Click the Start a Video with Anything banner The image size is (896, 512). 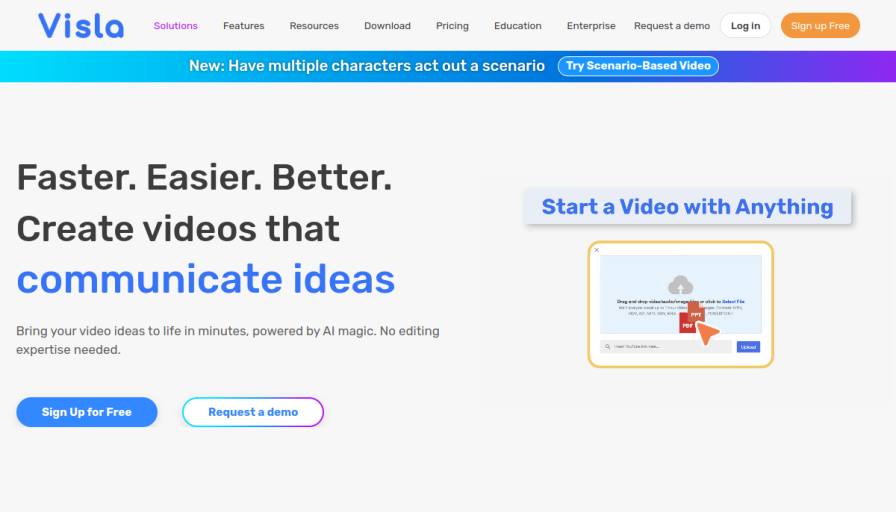(x=687, y=207)
